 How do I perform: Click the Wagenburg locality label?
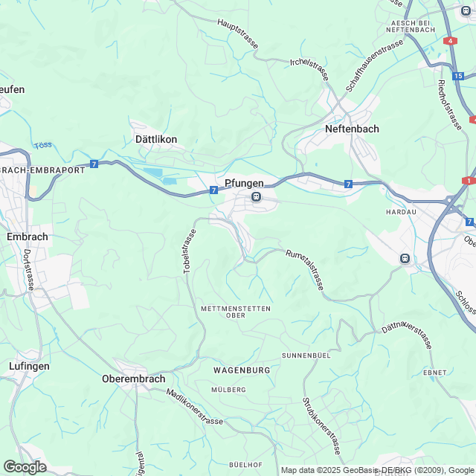242,370
